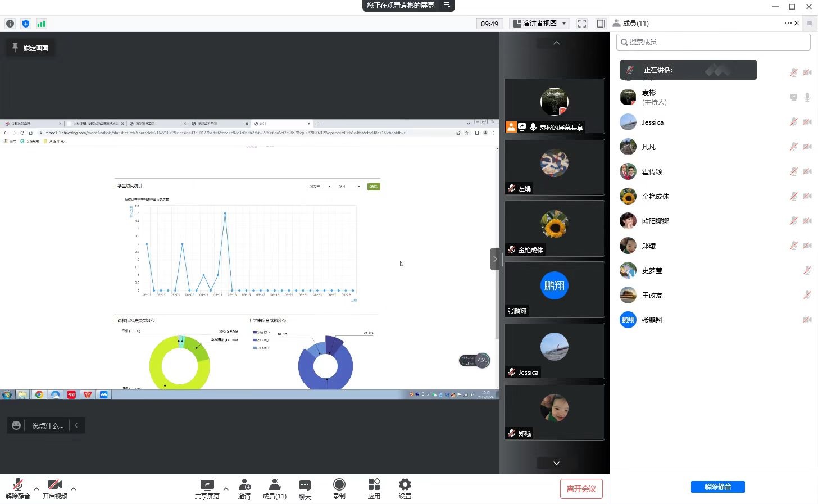Click the screen sharing options list icon
Viewport: 818px width, 504px height.
pyautogui.click(x=447, y=5)
